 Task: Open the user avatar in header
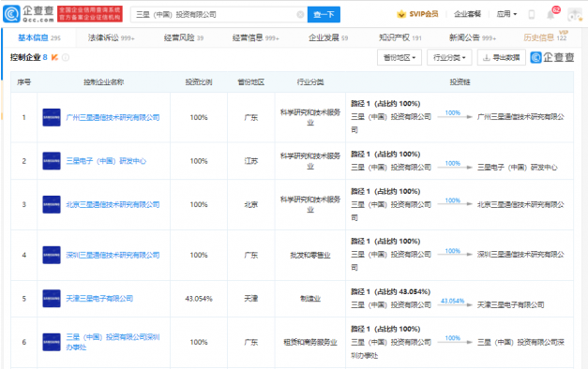click(x=575, y=15)
